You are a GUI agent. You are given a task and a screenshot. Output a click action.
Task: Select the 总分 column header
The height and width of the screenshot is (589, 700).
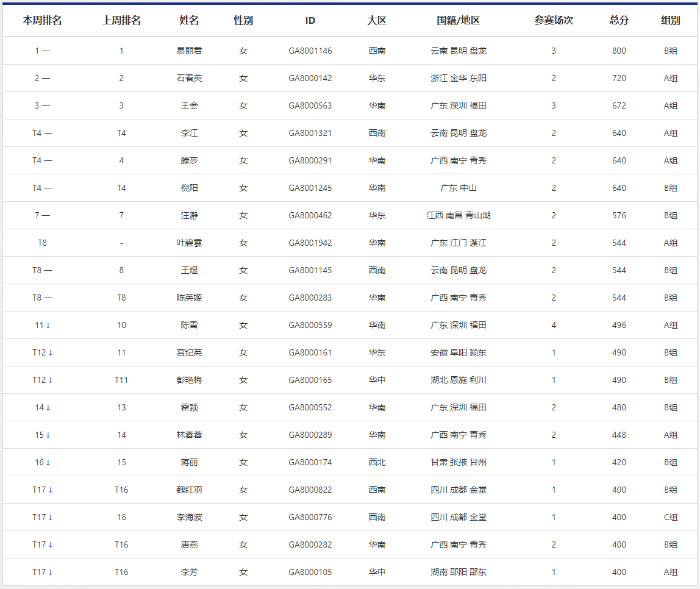pyautogui.click(x=619, y=20)
